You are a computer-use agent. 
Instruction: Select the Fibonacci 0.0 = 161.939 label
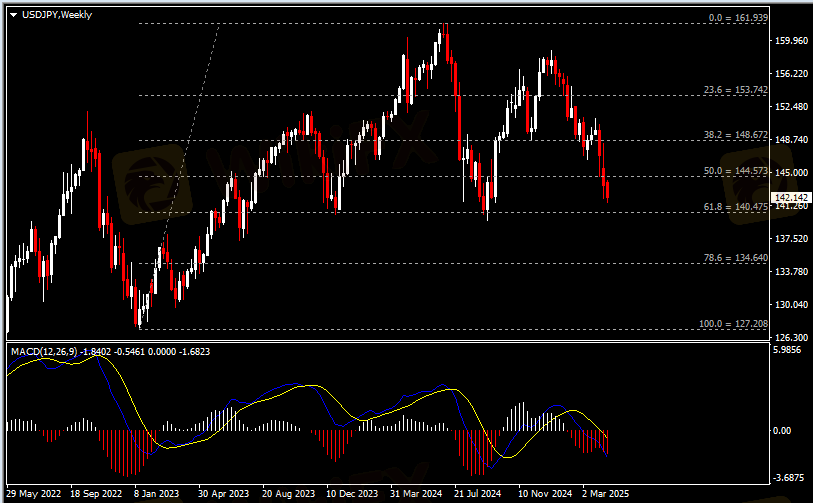click(x=738, y=18)
